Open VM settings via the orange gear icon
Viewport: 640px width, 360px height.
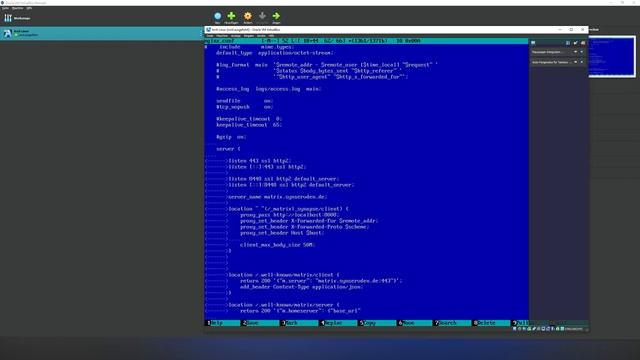(x=248, y=16)
